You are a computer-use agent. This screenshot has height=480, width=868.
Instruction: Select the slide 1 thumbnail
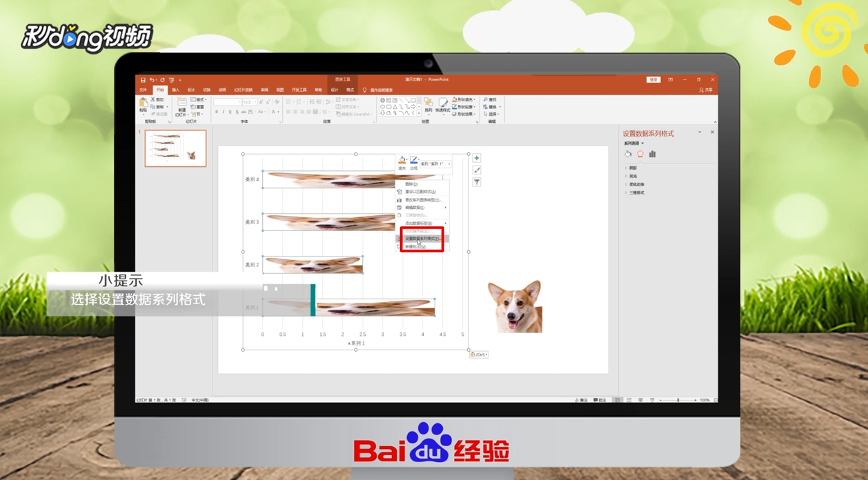pos(175,148)
